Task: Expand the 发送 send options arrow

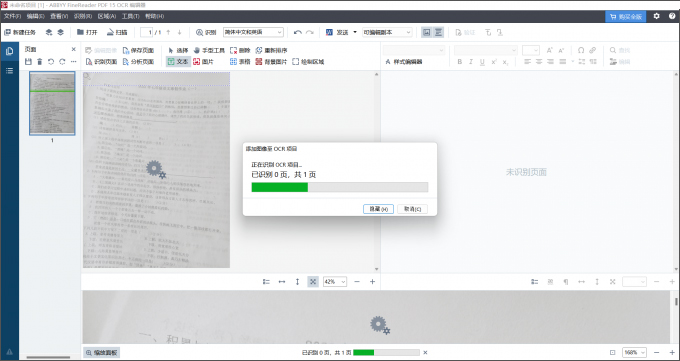Action: 355,33
